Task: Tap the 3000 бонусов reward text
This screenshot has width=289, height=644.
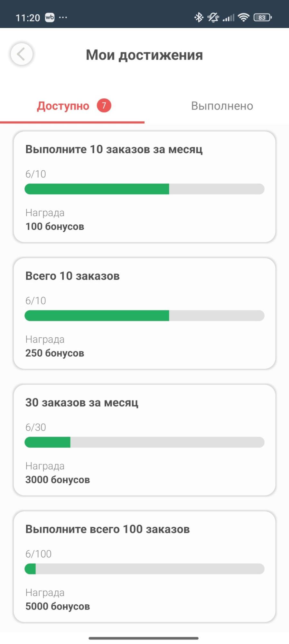Action: point(58,480)
